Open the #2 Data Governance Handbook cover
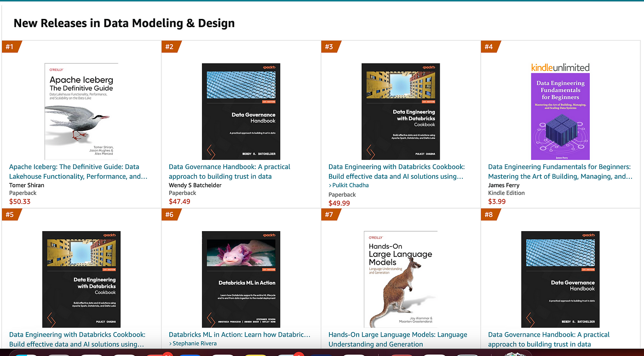The image size is (644, 356). [x=241, y=111]
